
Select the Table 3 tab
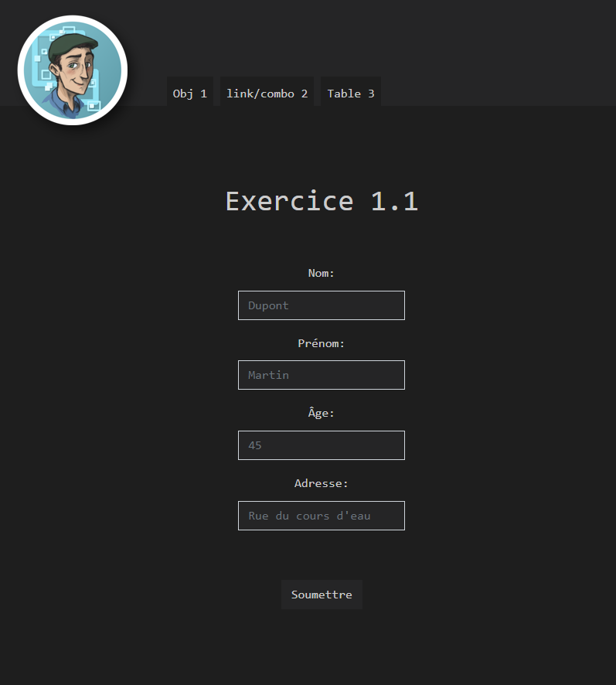(x=351, y=92)
